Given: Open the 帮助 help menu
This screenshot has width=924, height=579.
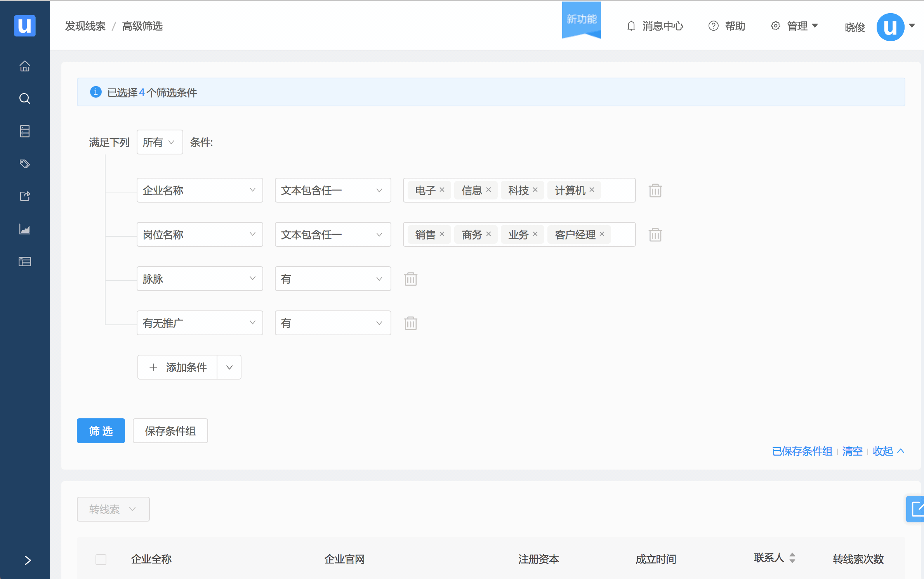Looking at the screenshot, I should pos(727,26).
